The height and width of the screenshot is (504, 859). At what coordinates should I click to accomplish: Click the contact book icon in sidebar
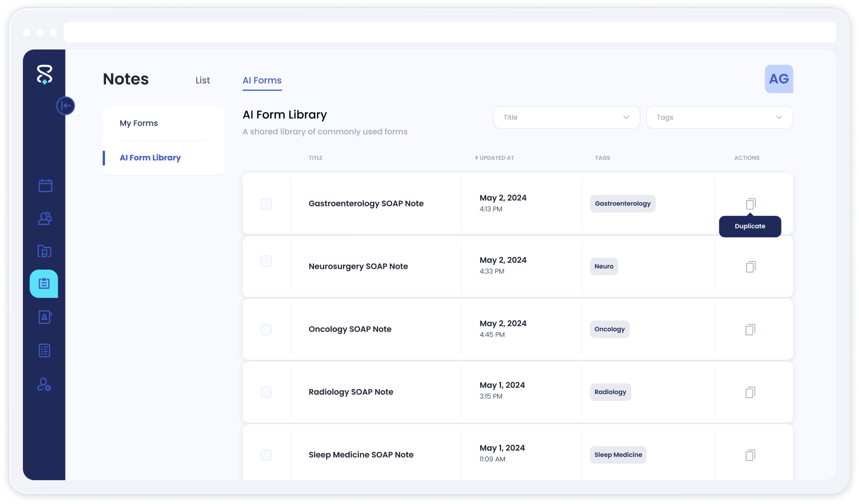(x=45, y=317)
